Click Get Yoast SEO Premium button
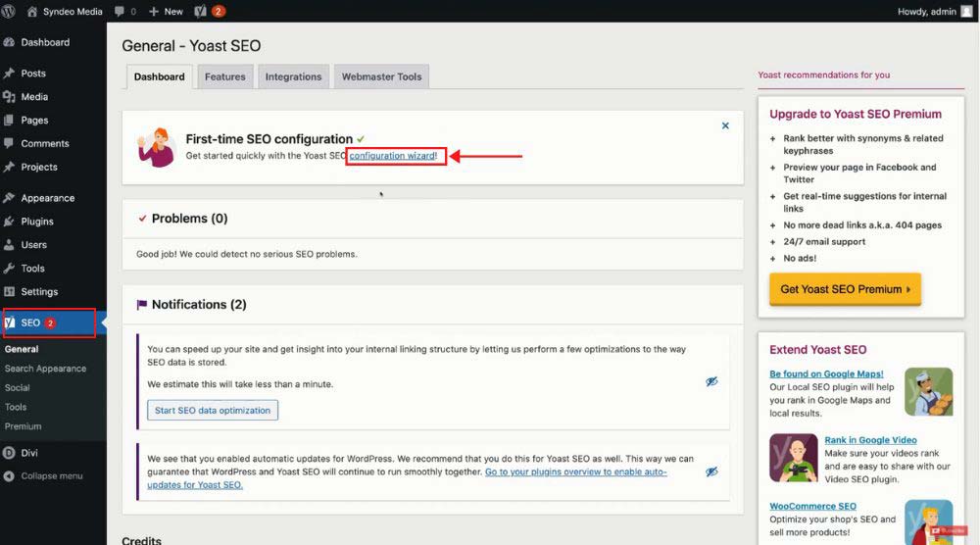This screenshot has width=980, height=545. pos(845,289)
